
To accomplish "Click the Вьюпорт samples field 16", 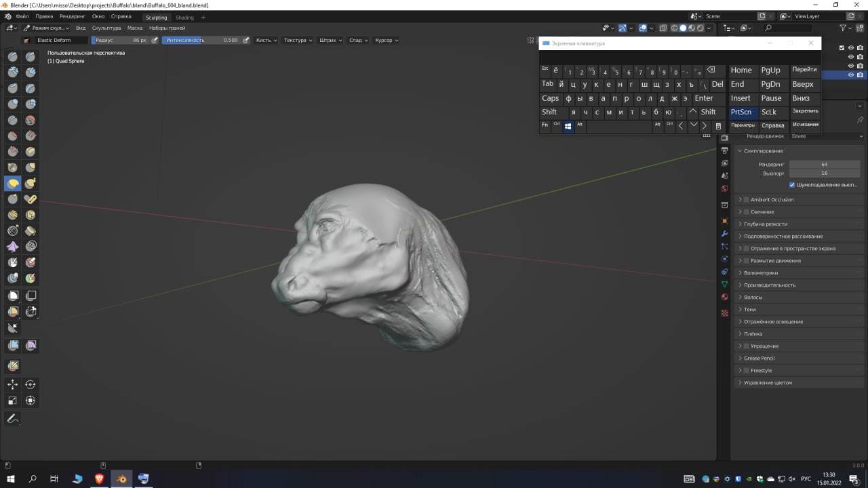I will coord(825,173).
